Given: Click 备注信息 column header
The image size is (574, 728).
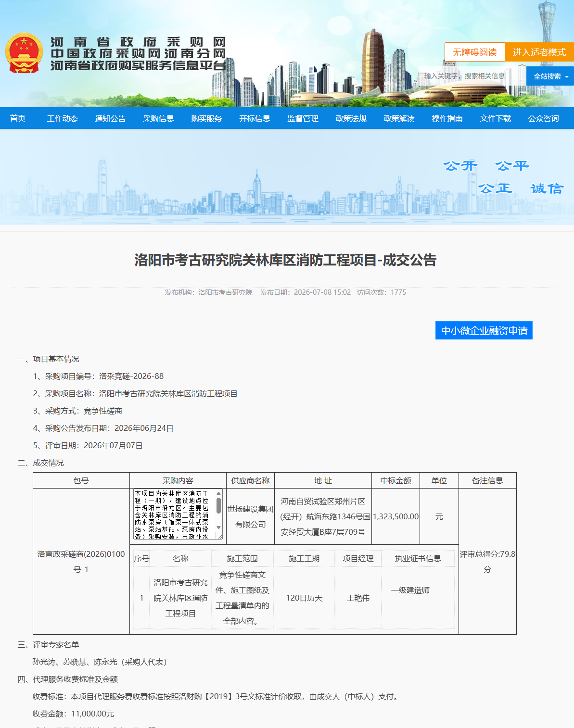Looking at the screenshot, I should [487, 480].
